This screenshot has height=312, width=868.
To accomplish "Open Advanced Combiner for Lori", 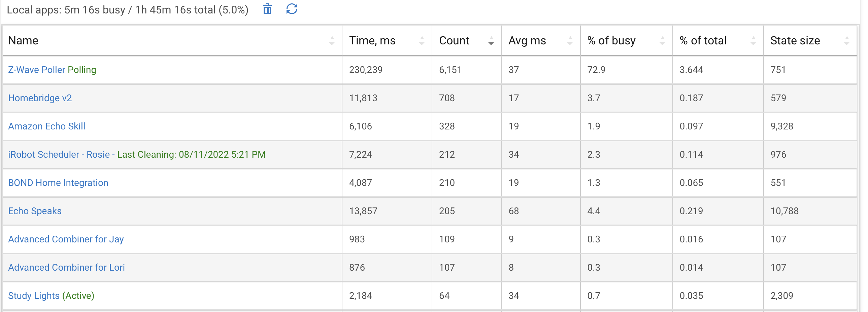I will pyautogui.click(x=66, y=268).
